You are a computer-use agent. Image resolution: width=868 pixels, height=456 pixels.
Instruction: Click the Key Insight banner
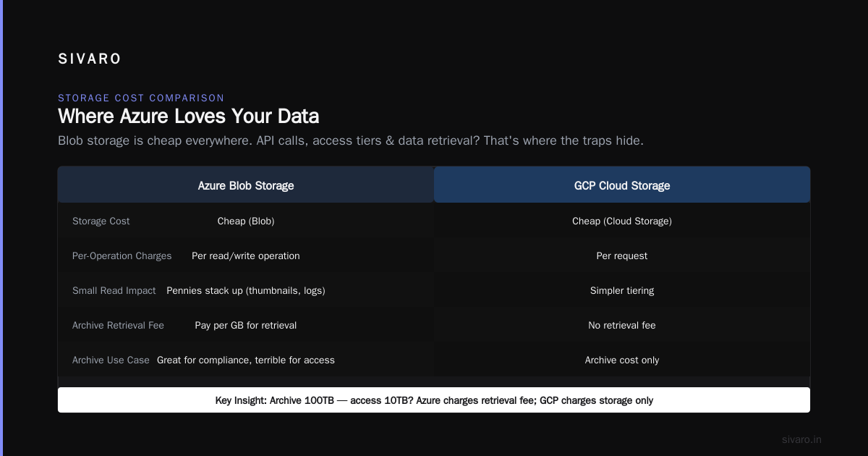pos(434,400)
